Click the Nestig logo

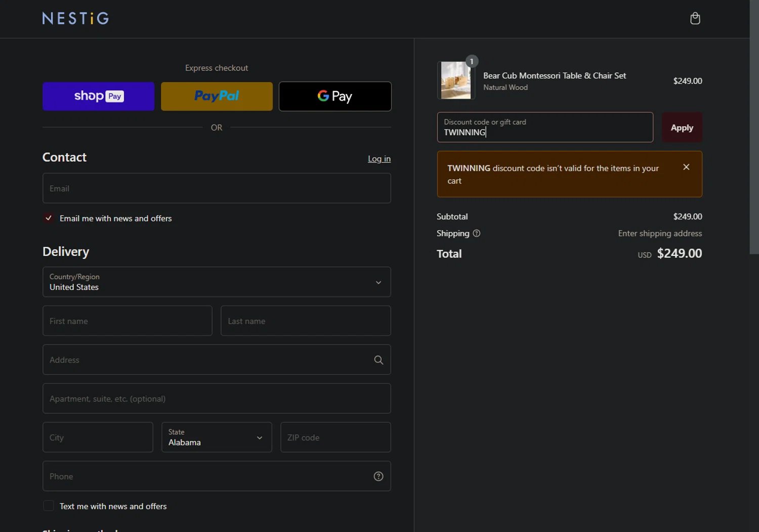tap(75, 19)
